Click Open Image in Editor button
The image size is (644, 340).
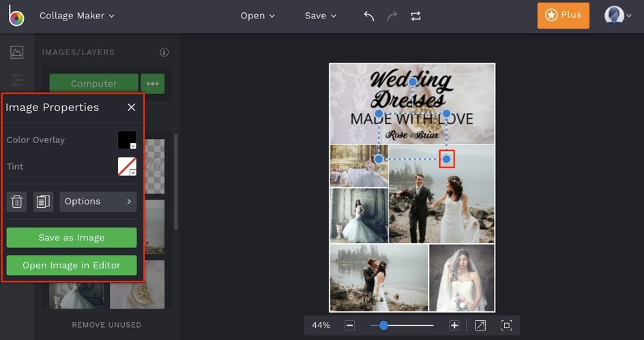(72, 265)
